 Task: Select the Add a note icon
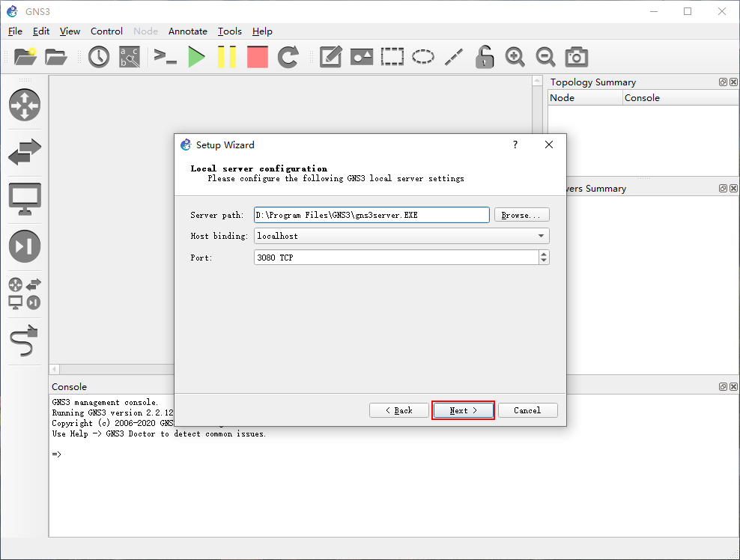(331, 57)
